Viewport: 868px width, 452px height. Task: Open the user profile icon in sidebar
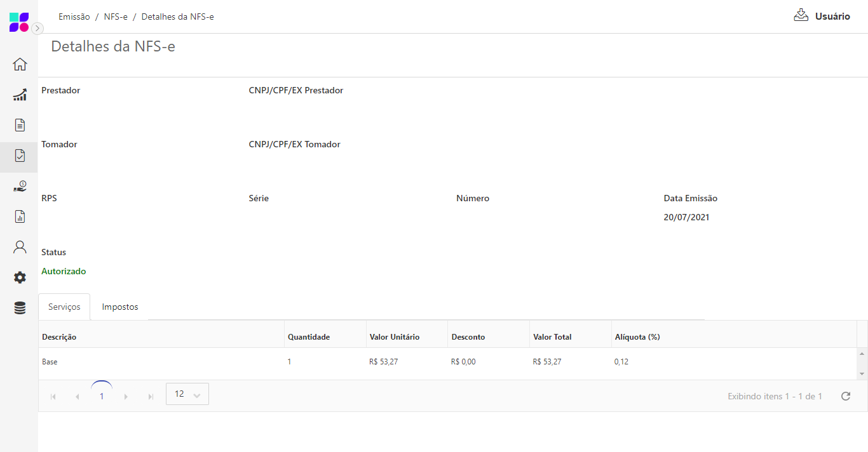tap(20, 247)
